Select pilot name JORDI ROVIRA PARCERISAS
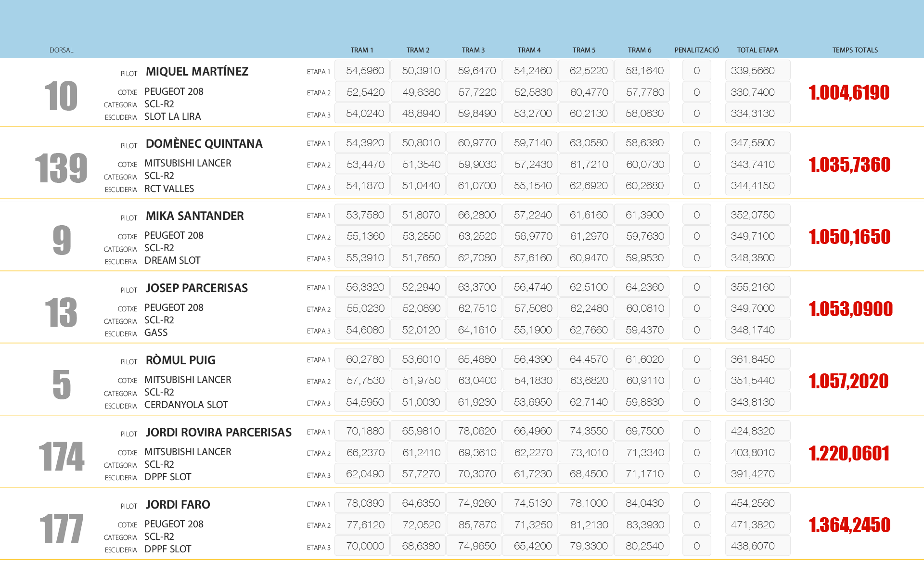 (218, 433)
